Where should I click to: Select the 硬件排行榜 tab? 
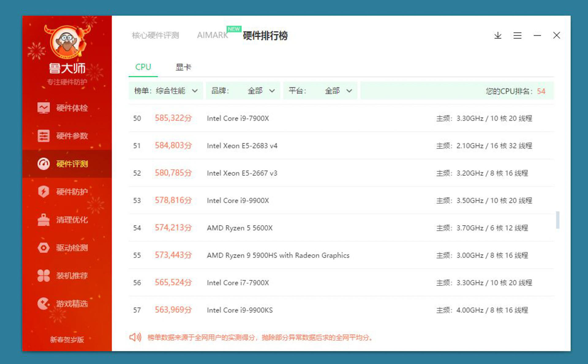pos(265,35)
